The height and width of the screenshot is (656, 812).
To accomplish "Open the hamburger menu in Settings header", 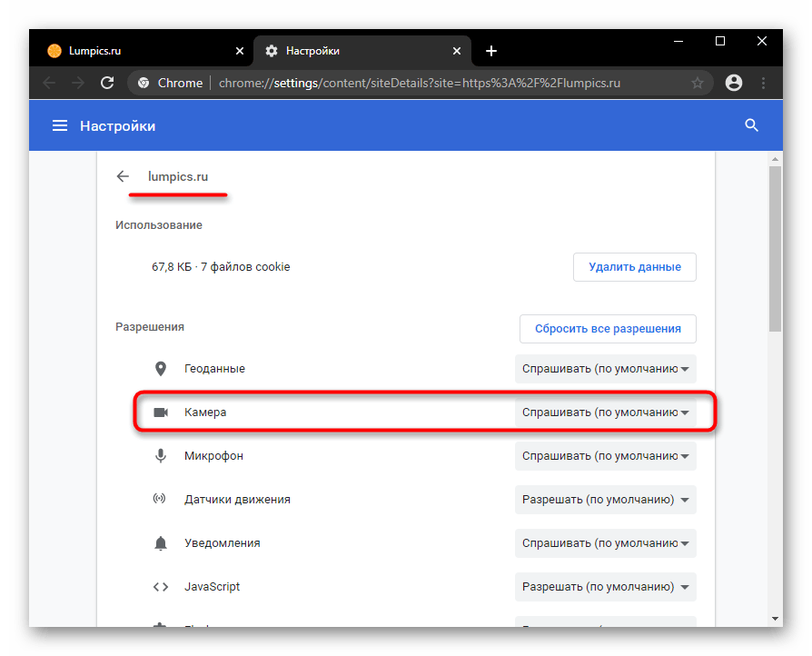I will pyautogui.click(x=60, y=126).
